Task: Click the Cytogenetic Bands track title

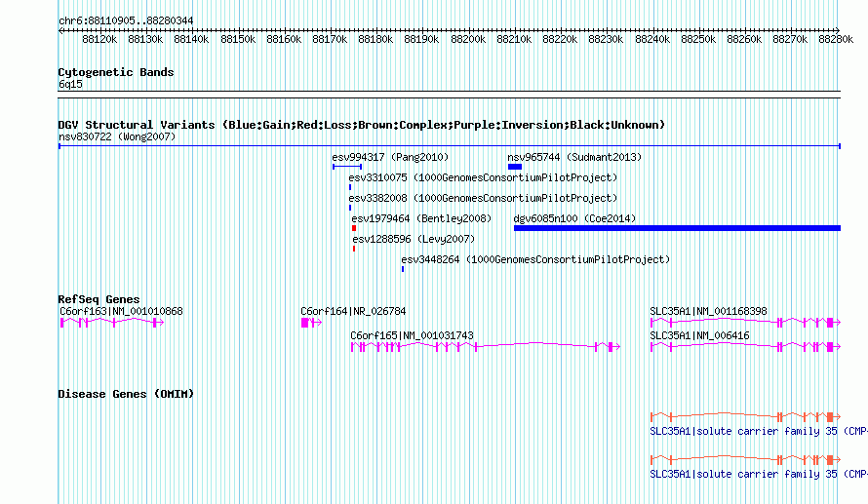Action: coord(116,72)
